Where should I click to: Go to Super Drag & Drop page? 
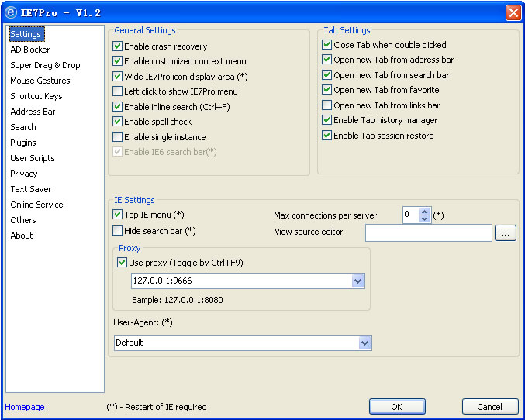[x=45, y=65]
